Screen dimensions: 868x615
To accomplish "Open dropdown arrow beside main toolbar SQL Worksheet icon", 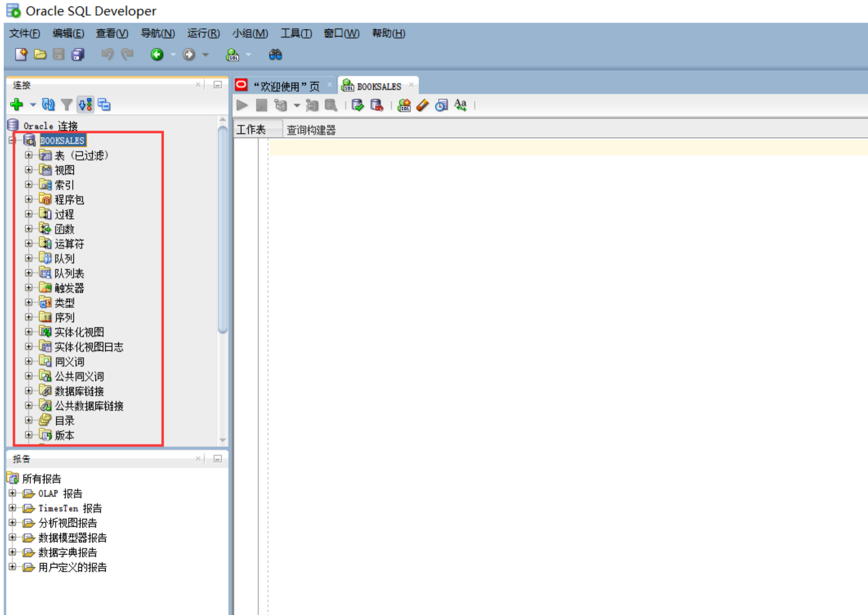I will tap(248, 55).
